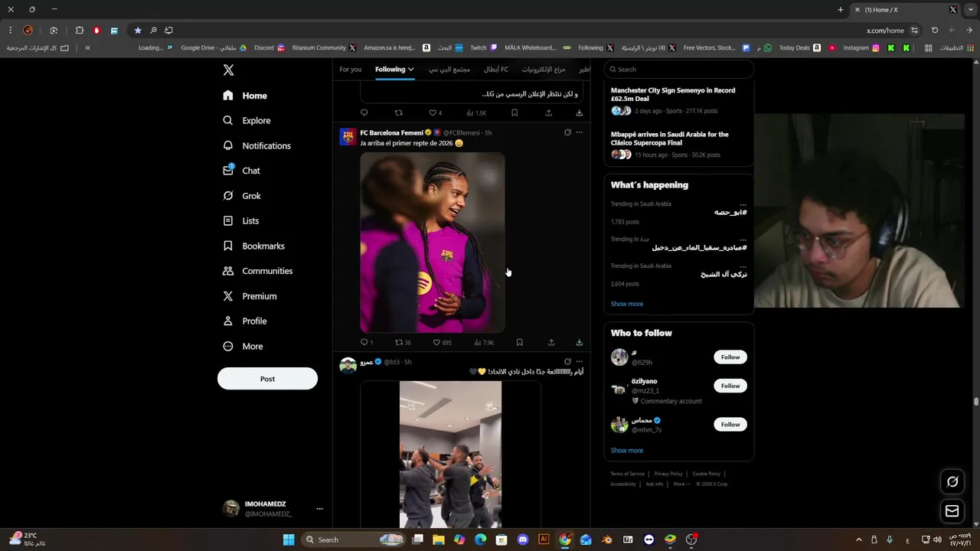This screenshot has height=551, width=980.
Task: Open the Privacy Policy footer link
Action: click(668, 474)
